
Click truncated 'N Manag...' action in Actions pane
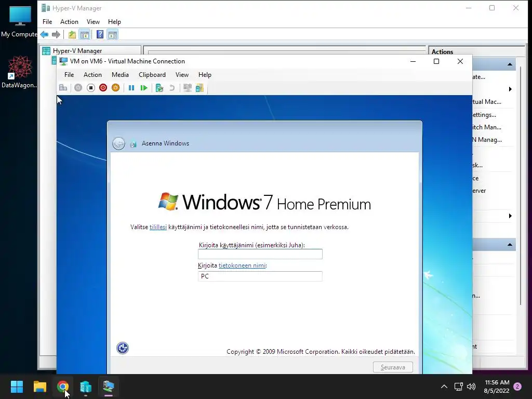487,140
